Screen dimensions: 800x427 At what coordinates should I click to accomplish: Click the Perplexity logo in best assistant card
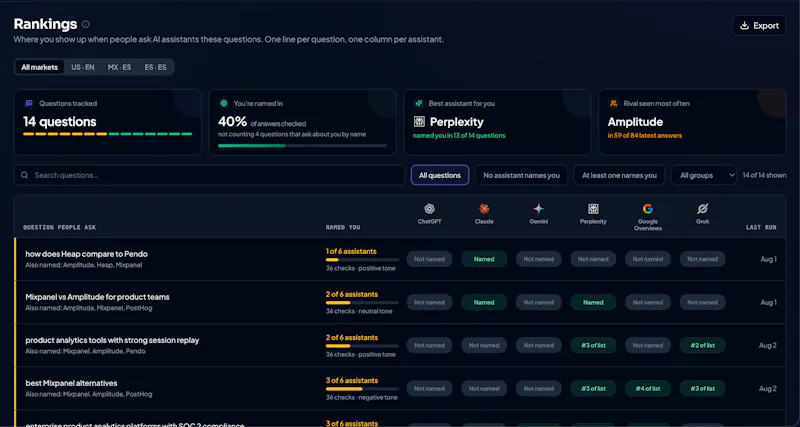click(419, 122)
